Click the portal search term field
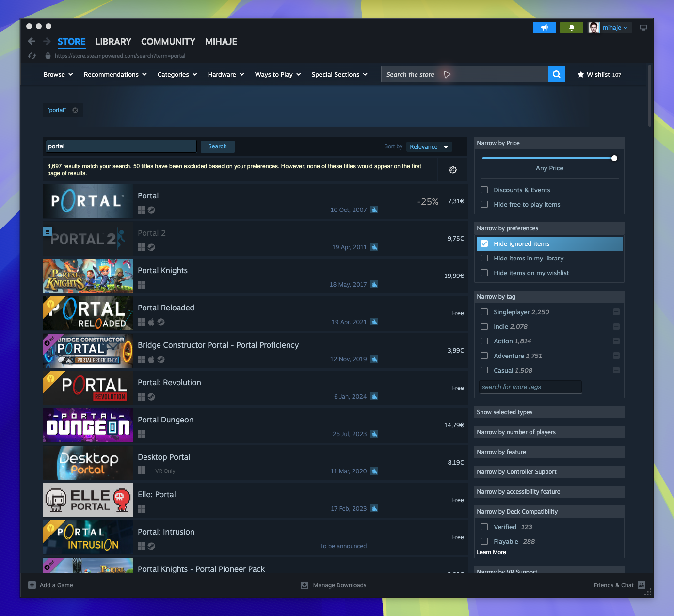 point(121,146)
